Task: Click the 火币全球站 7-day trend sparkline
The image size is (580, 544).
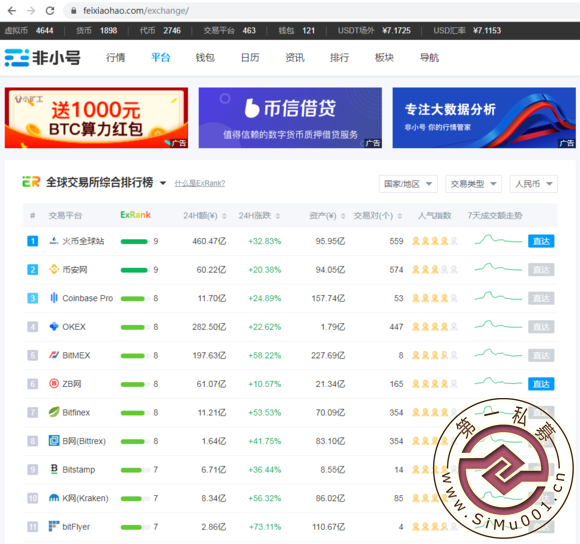Action: pyautogui.click(x=498, y=240)
